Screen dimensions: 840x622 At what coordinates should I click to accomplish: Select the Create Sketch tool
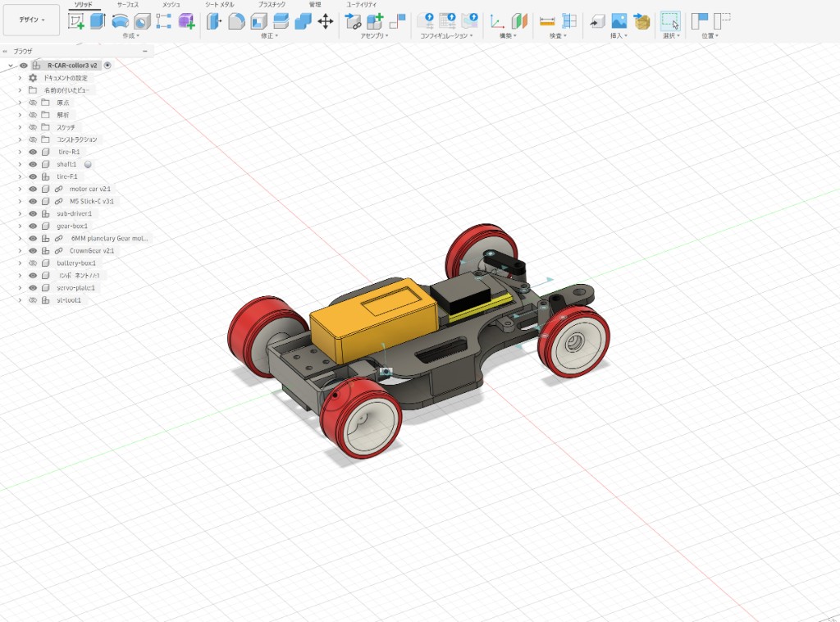76,21
